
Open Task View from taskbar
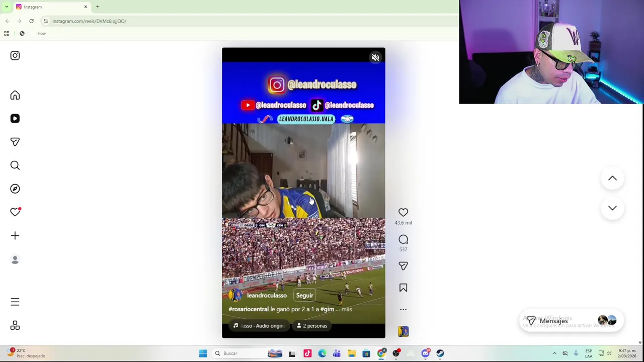292,353
